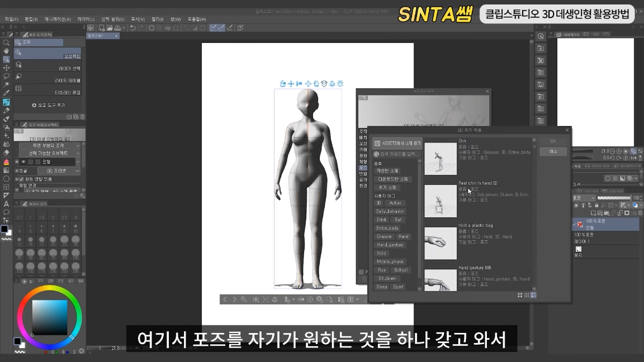The image size is (644, 362).
Task: Open the 애니메이션(A) menu
Action: 58,20
